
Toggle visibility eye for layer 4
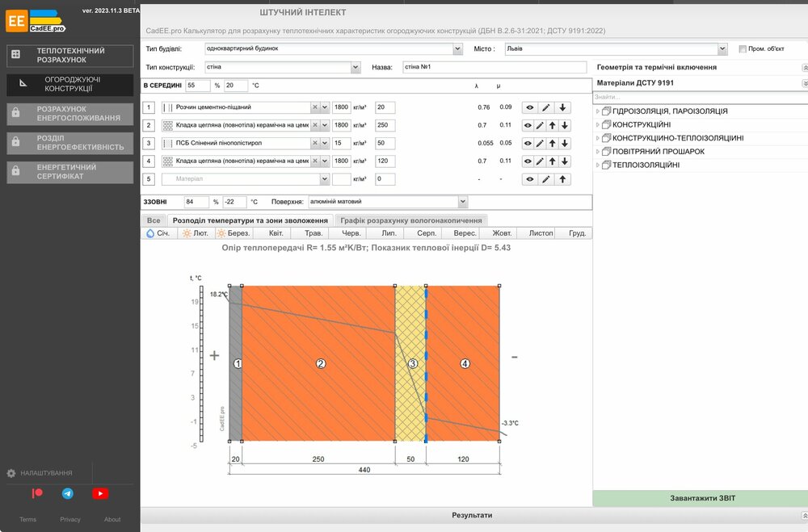coord(529,161)
